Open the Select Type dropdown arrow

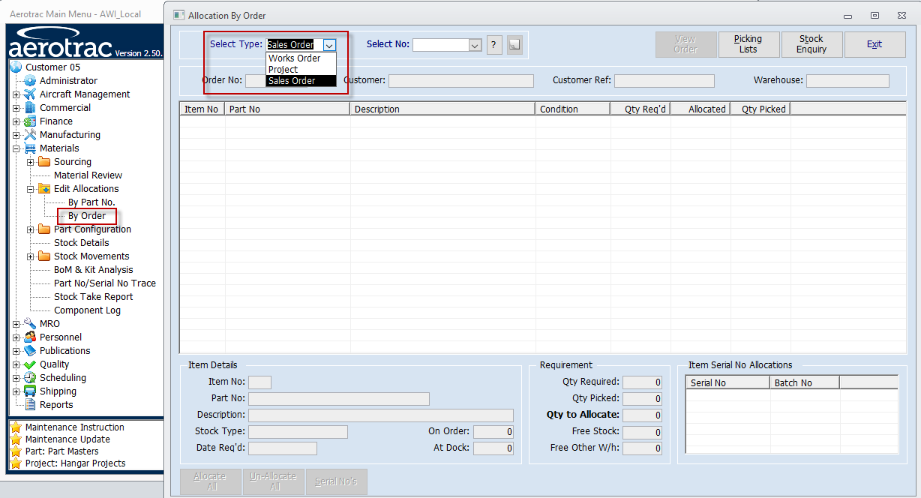coord(330,45)
